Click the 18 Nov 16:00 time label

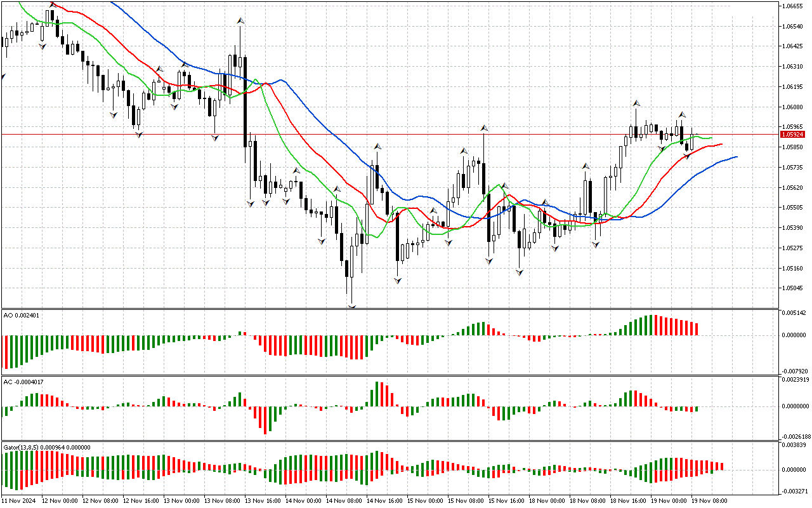coord(627,501)
